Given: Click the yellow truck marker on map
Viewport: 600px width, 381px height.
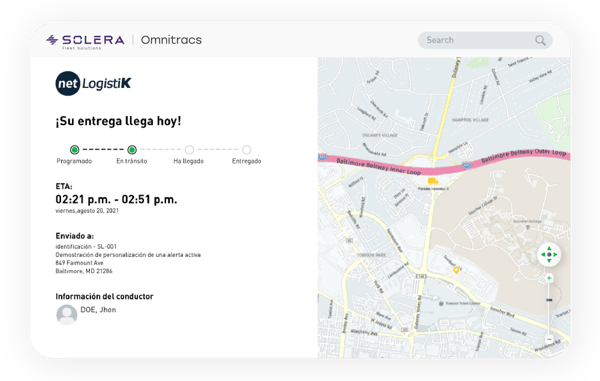Looking at the screenshot, I should [x=433, y=181].
